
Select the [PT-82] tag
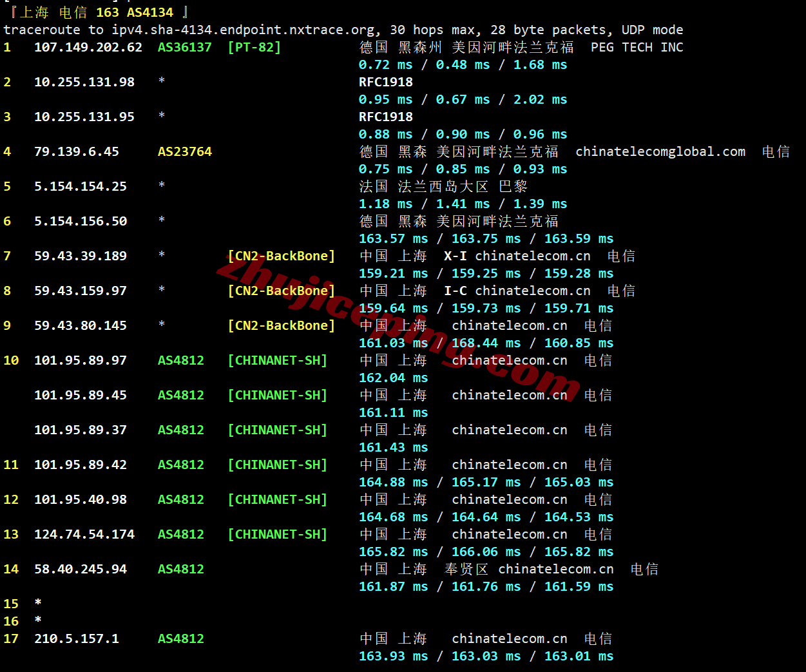coord(254,47)
